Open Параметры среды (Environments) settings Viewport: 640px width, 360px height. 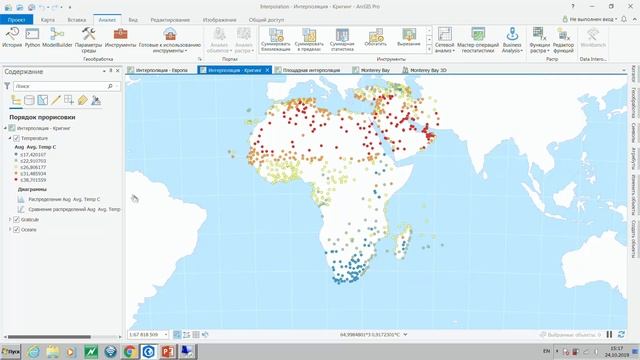[x=88, y=40]
